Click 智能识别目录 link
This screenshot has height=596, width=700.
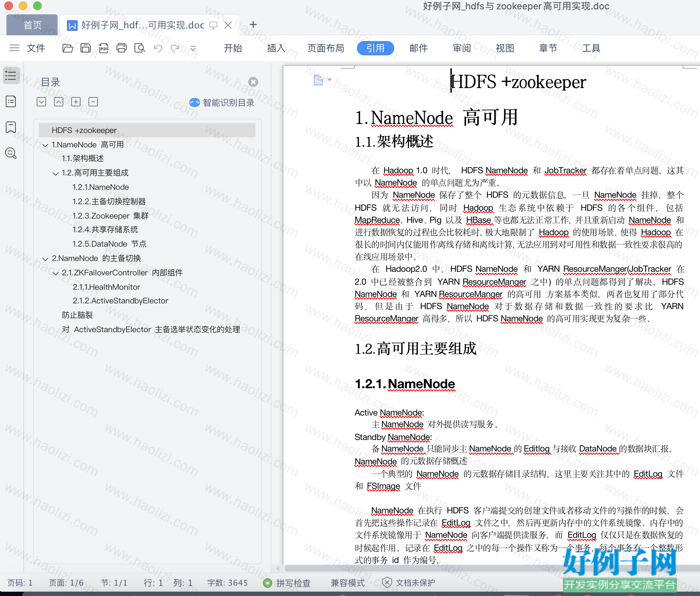coord(222,103)
